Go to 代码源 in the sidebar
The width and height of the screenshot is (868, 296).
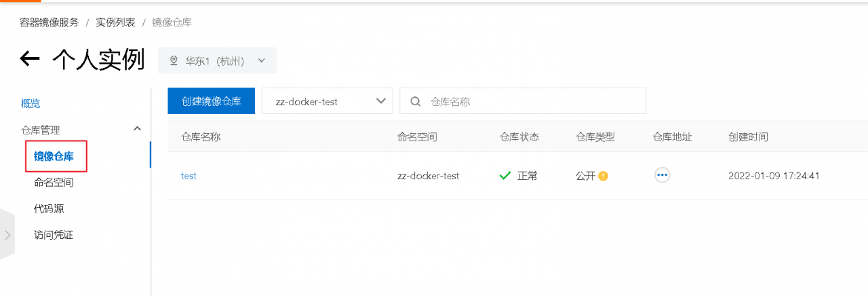pos(49,208)
